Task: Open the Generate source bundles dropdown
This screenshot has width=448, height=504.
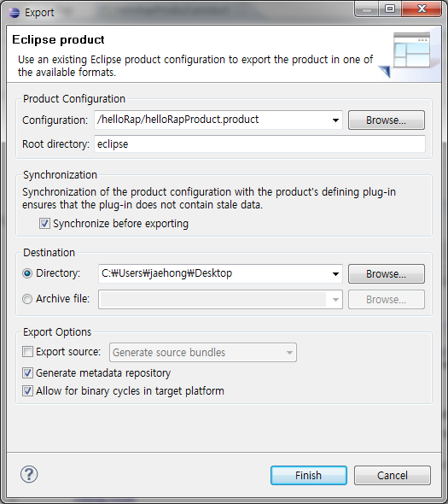Action: 289,353
